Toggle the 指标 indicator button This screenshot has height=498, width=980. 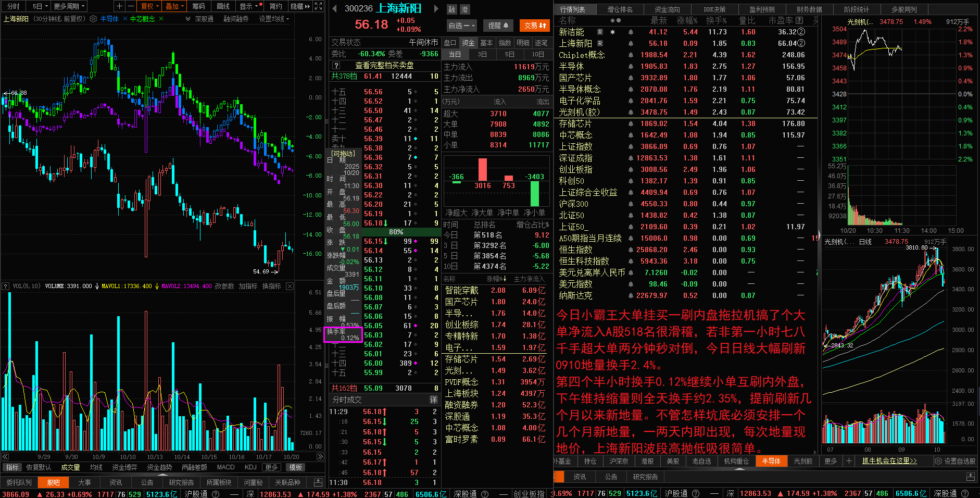pyautogui.click(x=12, y=467)
